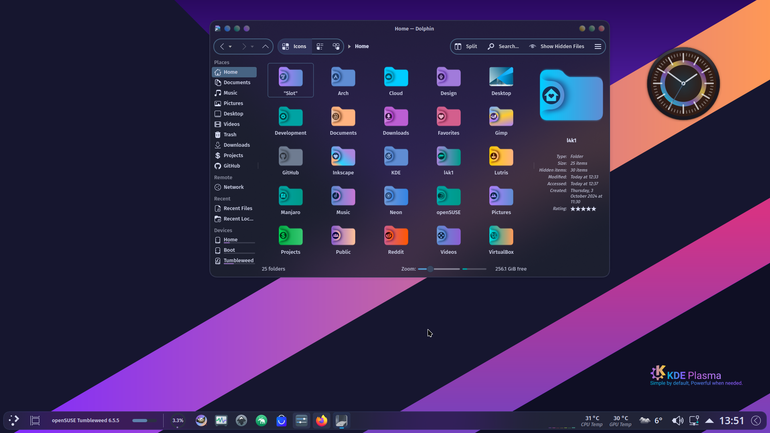Viewport: 770px width, 433px height.
Task: Click the analog clock desktop widget
Action: [x=683, y=83]
